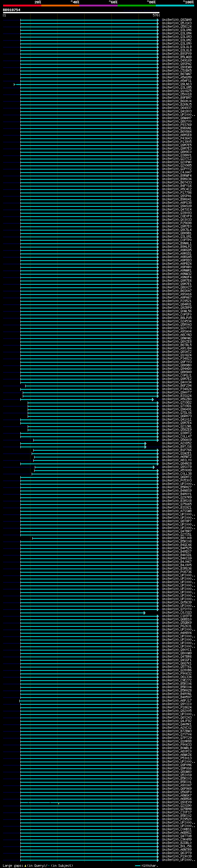Screen dimensions: 197x868
Task: Open hit UniRef100_Q5J1K3
Action: click(x=176, y=23)
